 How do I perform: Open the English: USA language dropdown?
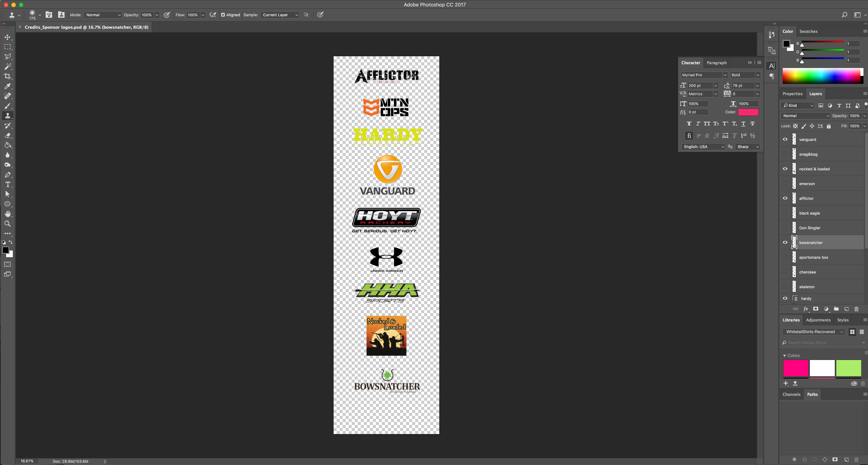[703, 147]
